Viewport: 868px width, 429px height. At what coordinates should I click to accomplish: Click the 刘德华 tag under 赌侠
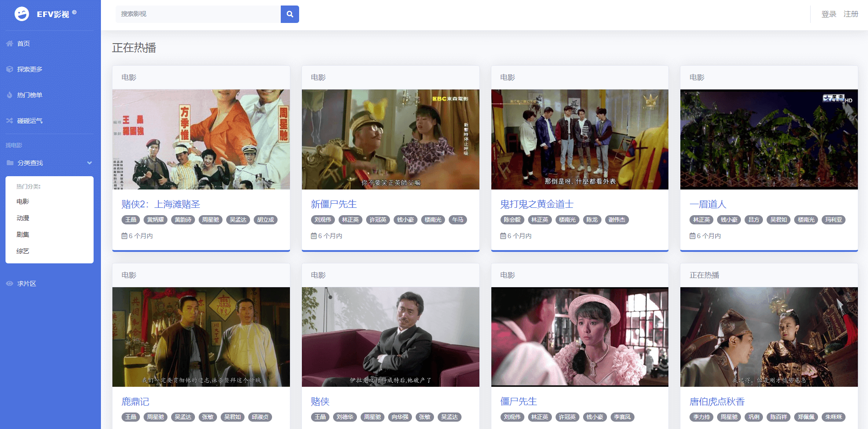point(345,417)
